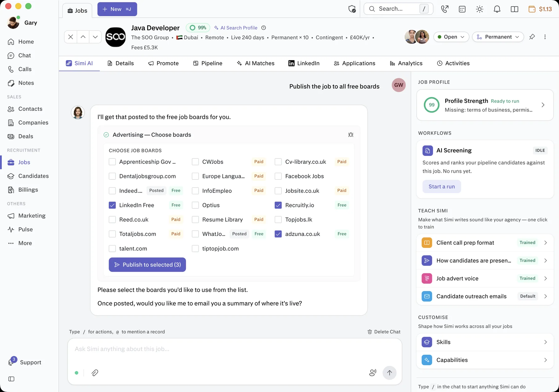Open Billings in the sidebar
559x392 pixels.
23,189
